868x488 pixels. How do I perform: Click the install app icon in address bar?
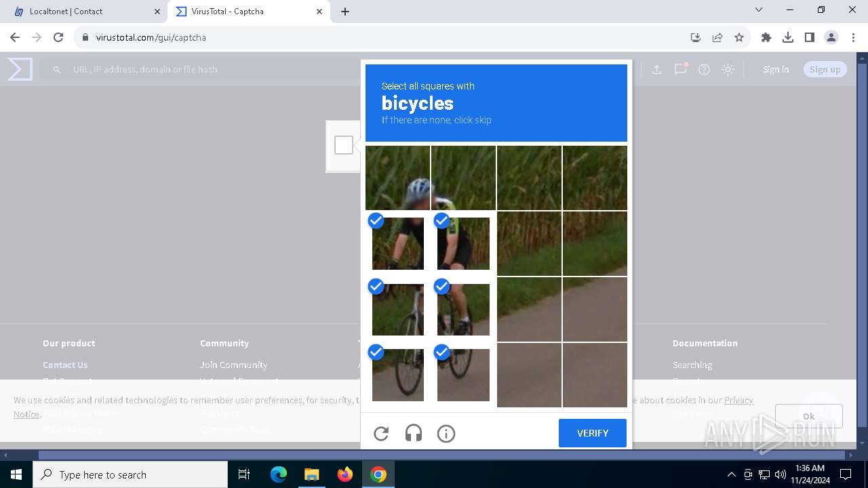click(695, 37)
